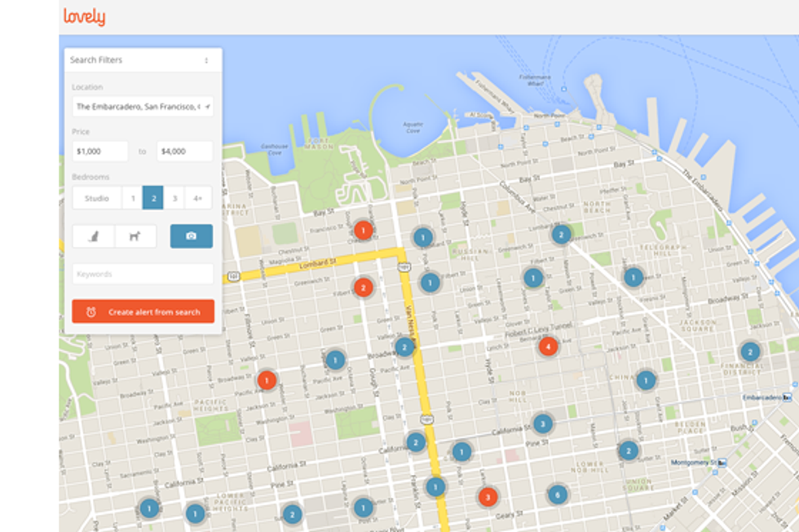Edit the $1,000 minimum price field
Screen dimensions: 799x532
99,152
